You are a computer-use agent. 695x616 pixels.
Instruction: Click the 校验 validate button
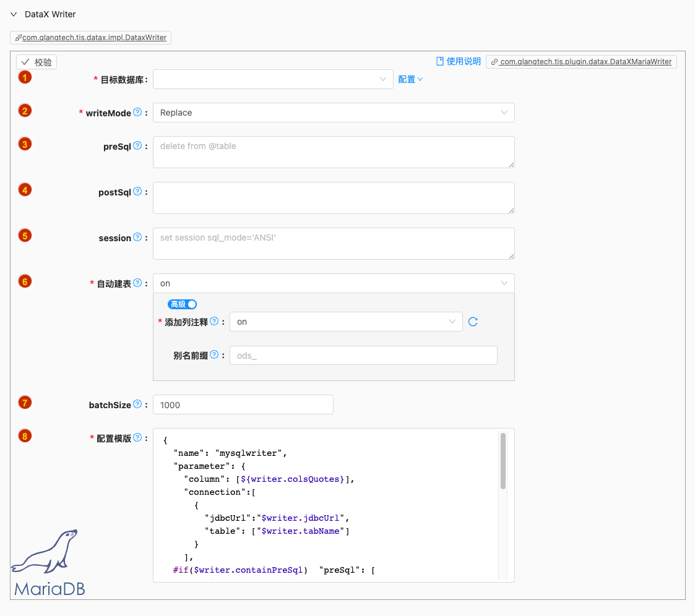[x=37, y=62]
